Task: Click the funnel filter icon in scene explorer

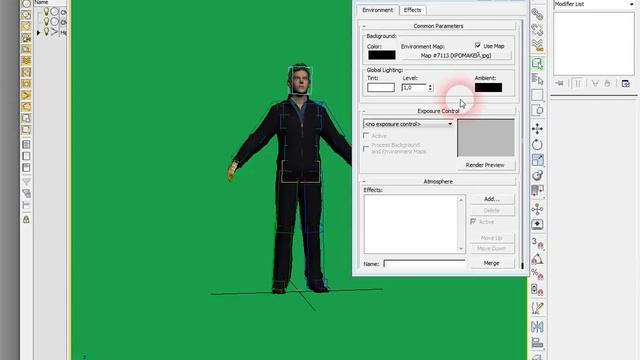Action: pyautogui.click(x=26, y=182)
